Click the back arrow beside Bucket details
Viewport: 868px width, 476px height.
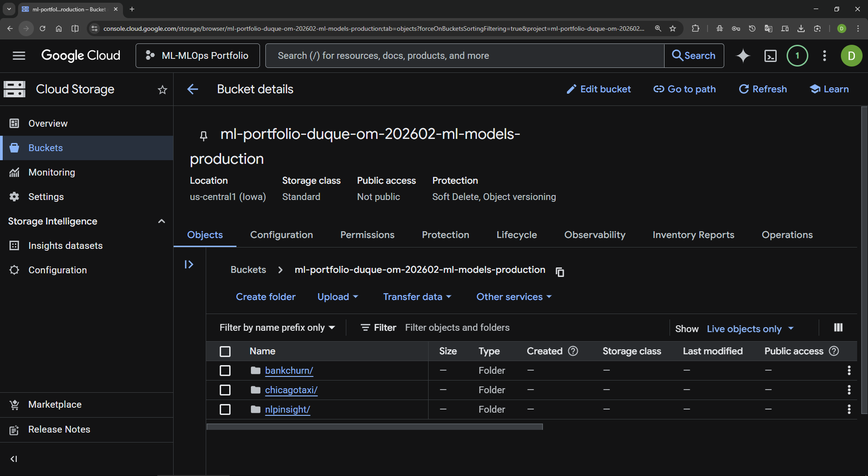193,89
